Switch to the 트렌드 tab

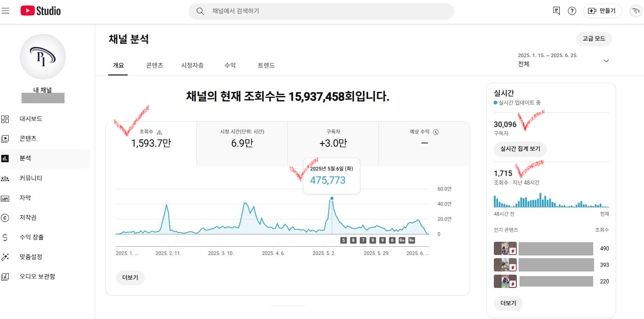266,65
